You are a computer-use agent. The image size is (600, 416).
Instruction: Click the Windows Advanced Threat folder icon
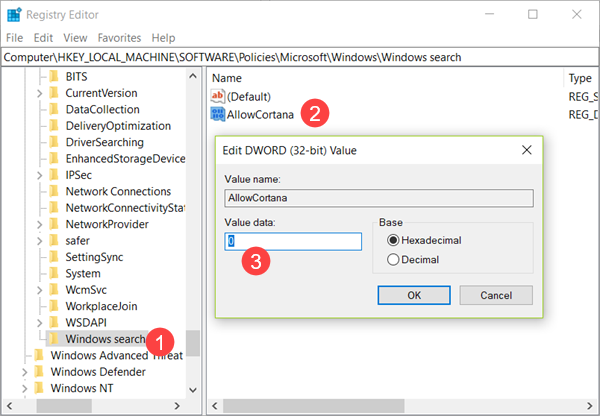pyautogui.click(x=39, y=356)
